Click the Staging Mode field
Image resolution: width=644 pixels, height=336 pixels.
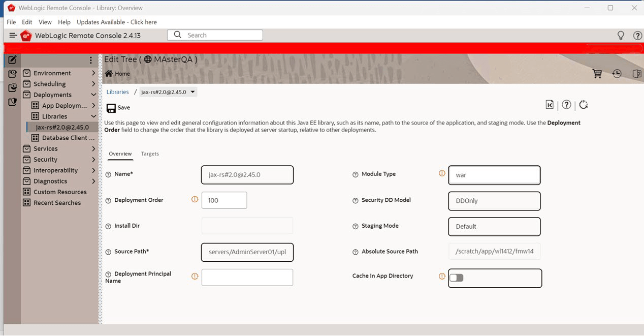point(494,227)
